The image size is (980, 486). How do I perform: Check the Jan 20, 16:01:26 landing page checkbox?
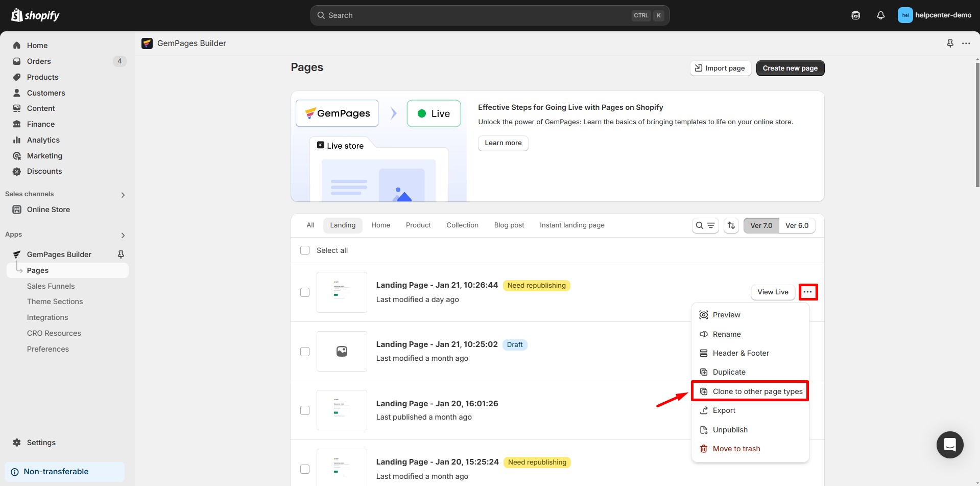click(305, 410)
